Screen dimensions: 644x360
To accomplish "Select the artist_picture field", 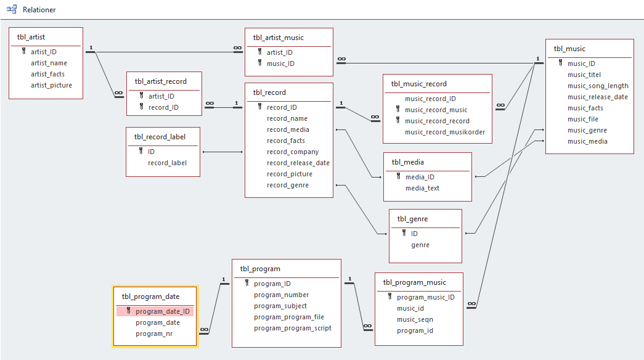I will point(51,85).
